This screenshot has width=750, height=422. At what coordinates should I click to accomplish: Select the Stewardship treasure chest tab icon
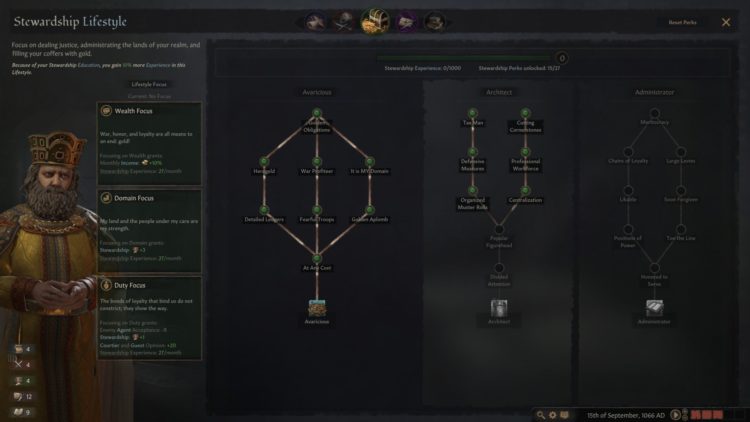(375, 22)
